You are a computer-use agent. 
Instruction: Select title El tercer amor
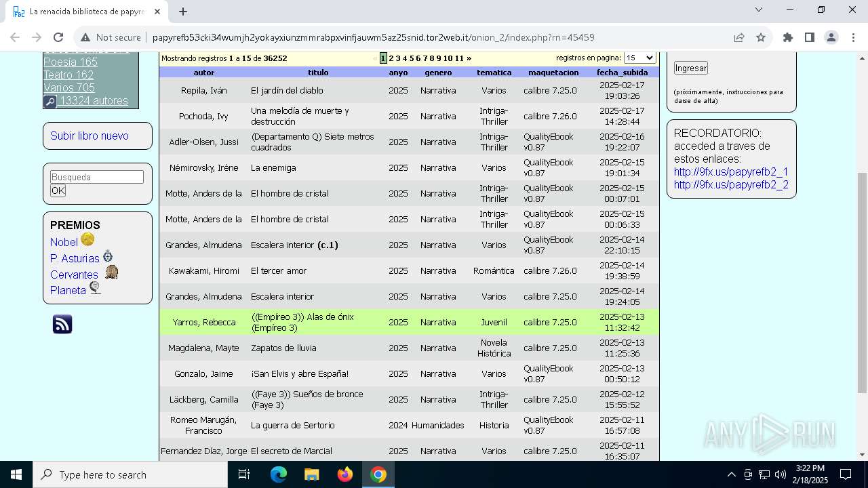coord(279,270)
